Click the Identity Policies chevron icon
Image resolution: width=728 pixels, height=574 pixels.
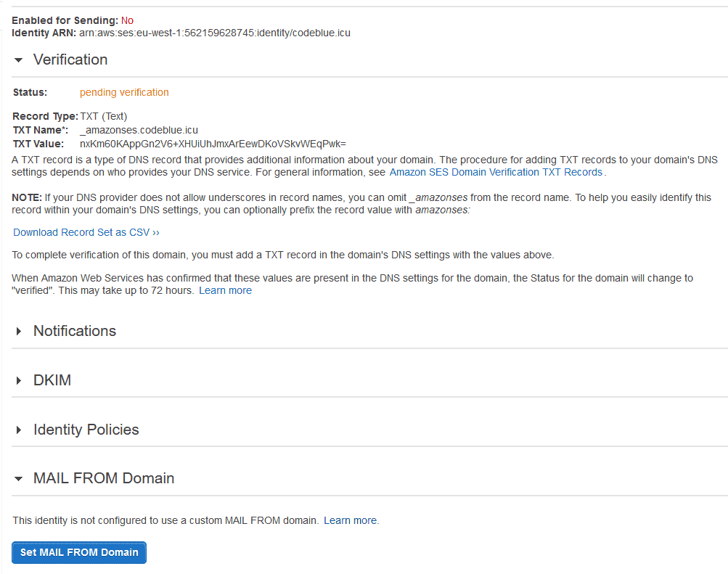click(17, 430)
